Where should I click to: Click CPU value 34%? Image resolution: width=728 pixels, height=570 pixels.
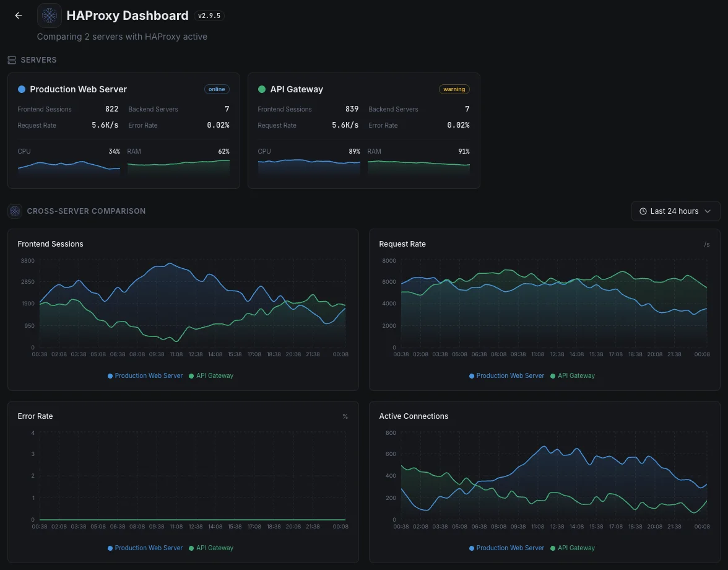pos(114,151)
